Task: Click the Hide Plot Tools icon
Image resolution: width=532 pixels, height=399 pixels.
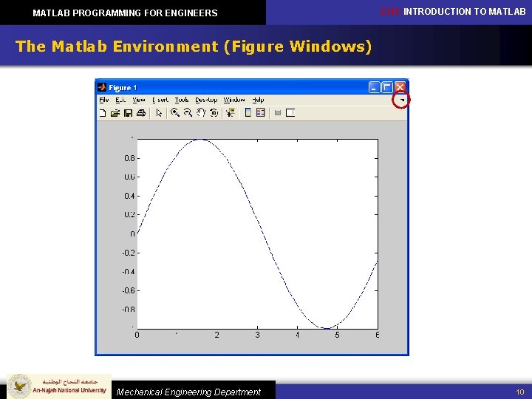Action: point(278,112)
